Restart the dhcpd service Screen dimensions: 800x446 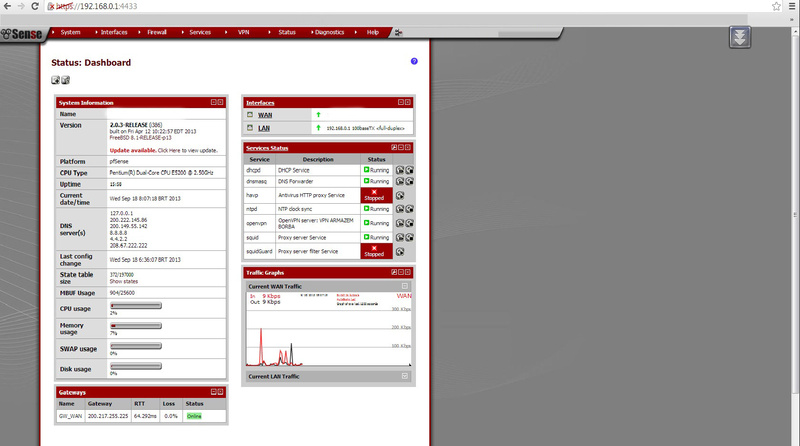[400, 170]
